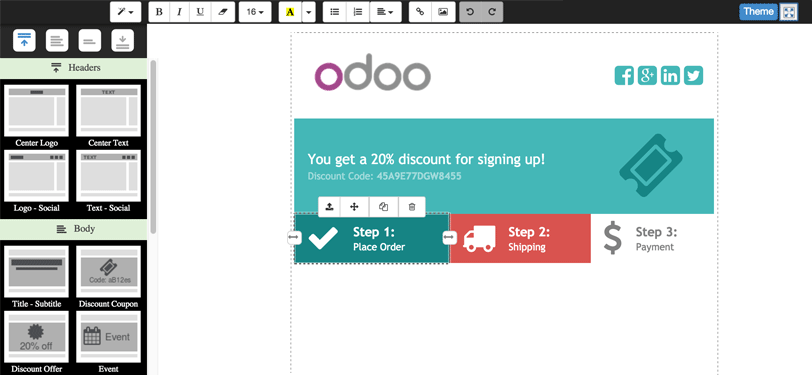Open the Facebook social icon
812x375 pixels.
point(624,76)
